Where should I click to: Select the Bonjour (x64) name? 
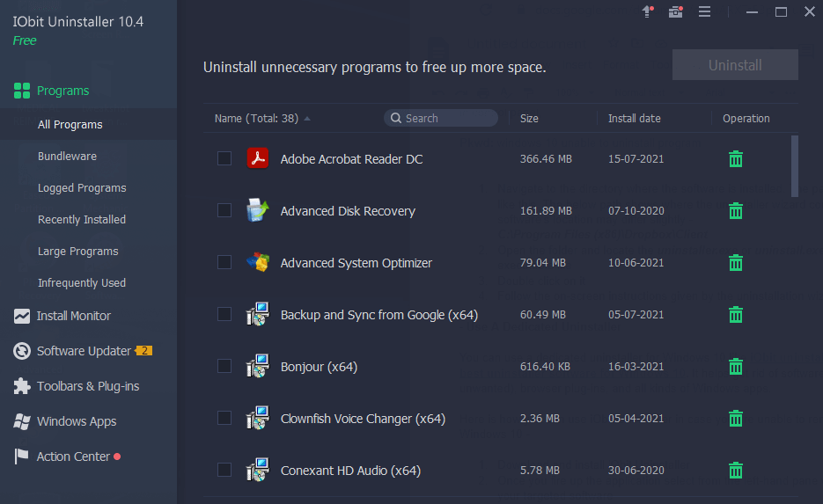click(x=319, y=367)
